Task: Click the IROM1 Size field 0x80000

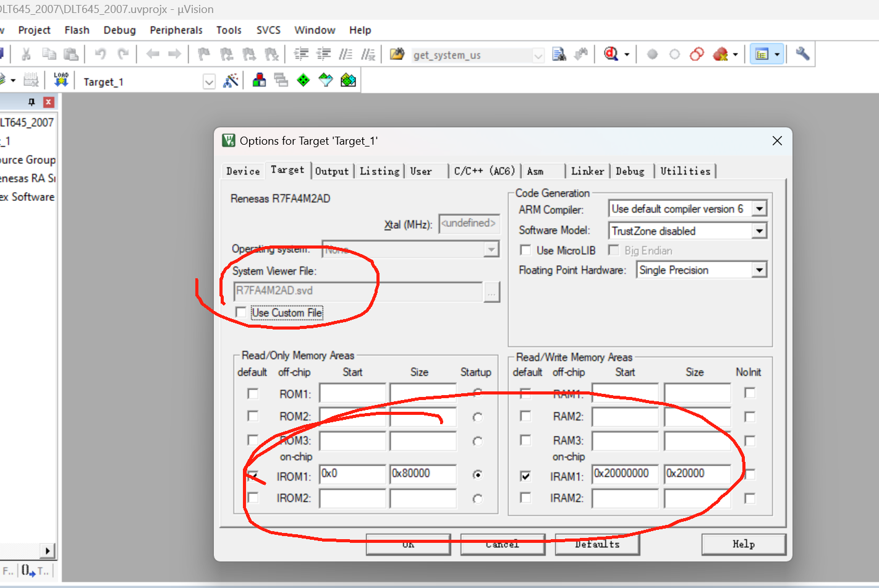Action: [423, 474]
